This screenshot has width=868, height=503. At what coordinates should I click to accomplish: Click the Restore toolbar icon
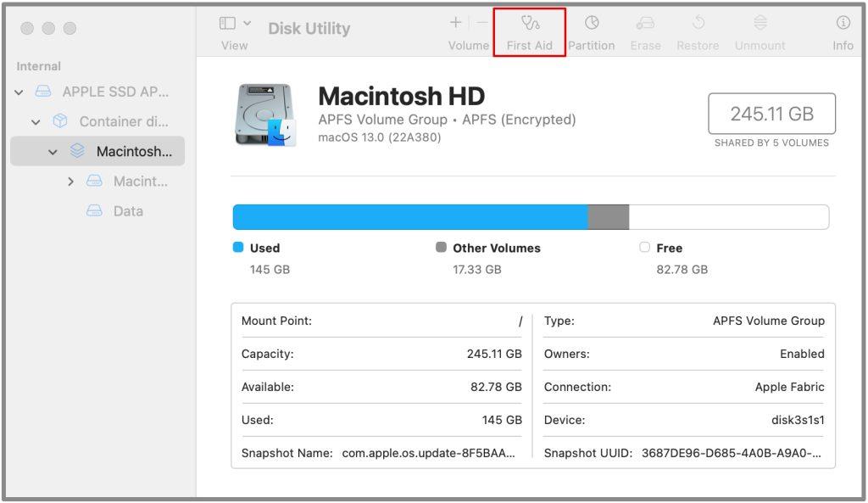pyautogui.click(x=698, y=23)
